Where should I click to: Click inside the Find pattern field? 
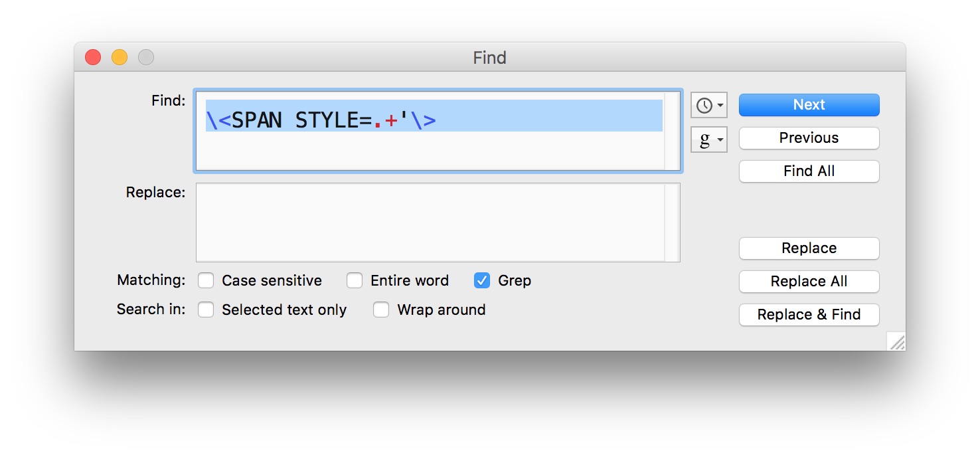pyautogui.click(x=430, y=132)
